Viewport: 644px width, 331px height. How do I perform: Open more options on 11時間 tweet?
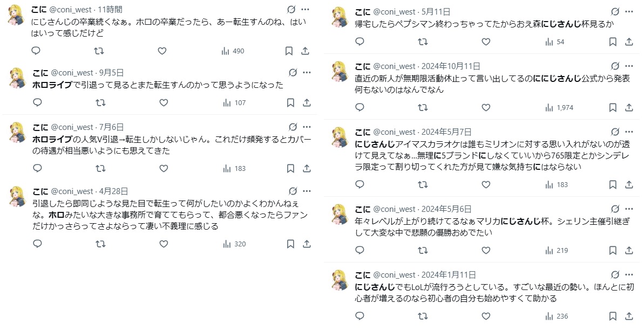tap(306, 9)
